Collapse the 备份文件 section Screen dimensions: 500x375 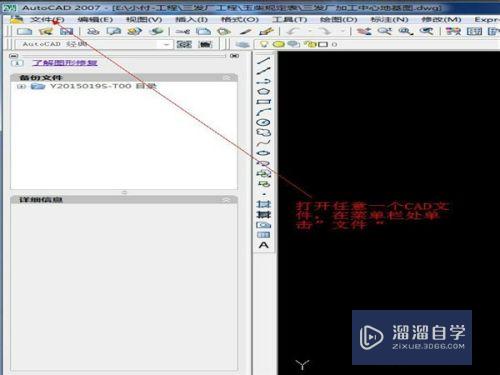[x=227, y=78]
